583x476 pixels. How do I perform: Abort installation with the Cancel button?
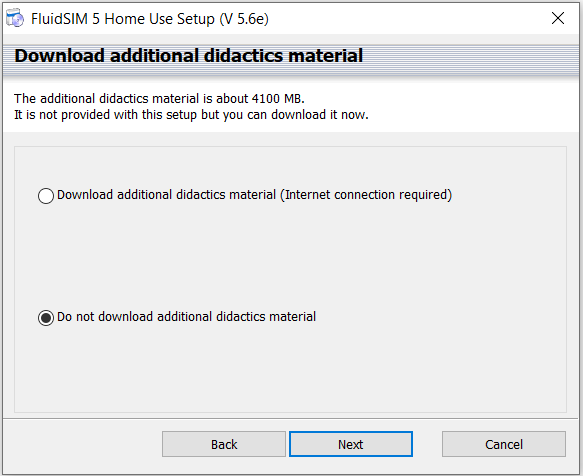pyautogui.click(x=504, y=444)
